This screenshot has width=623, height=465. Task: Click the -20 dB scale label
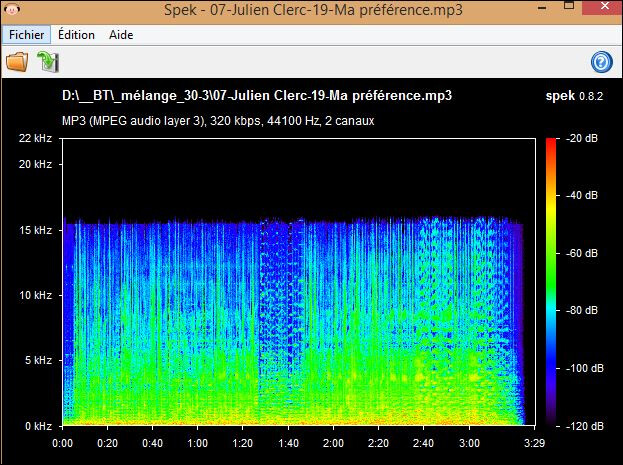point(582,138)
